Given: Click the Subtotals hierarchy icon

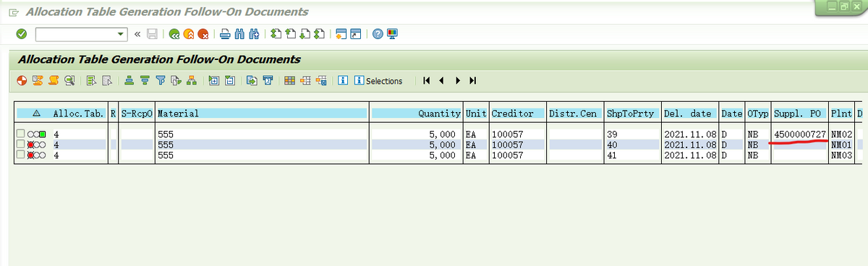Looking at the screenshot, I should [191, 80].
